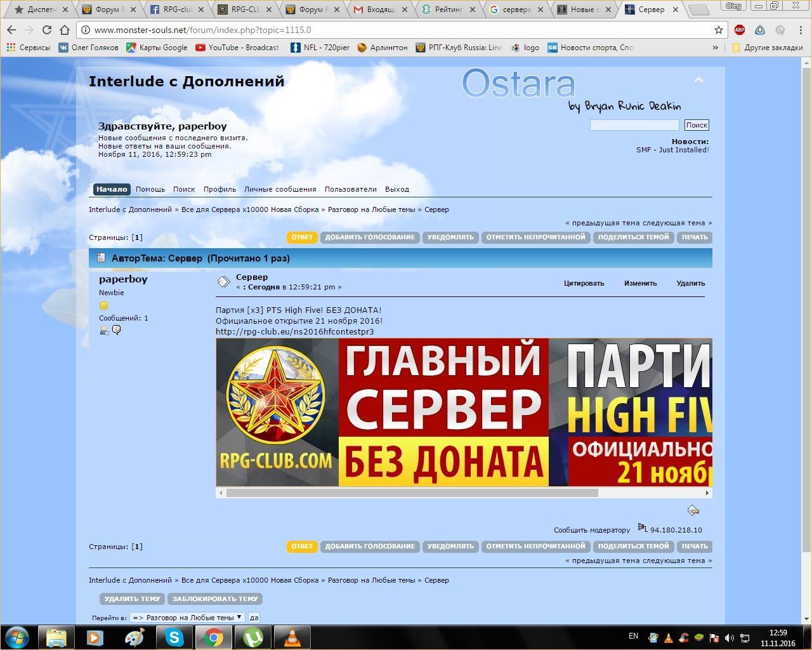Open the Пользователи forum menu item
This screenshot has width=812, height=650.
(x=351, y=189)
